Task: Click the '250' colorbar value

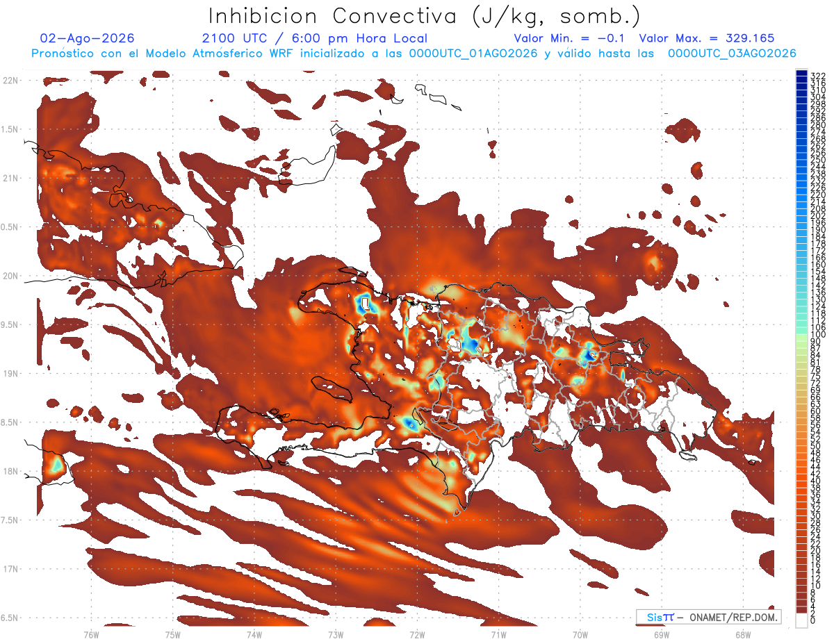Action: pyautogui.click(x=818, y=160)
